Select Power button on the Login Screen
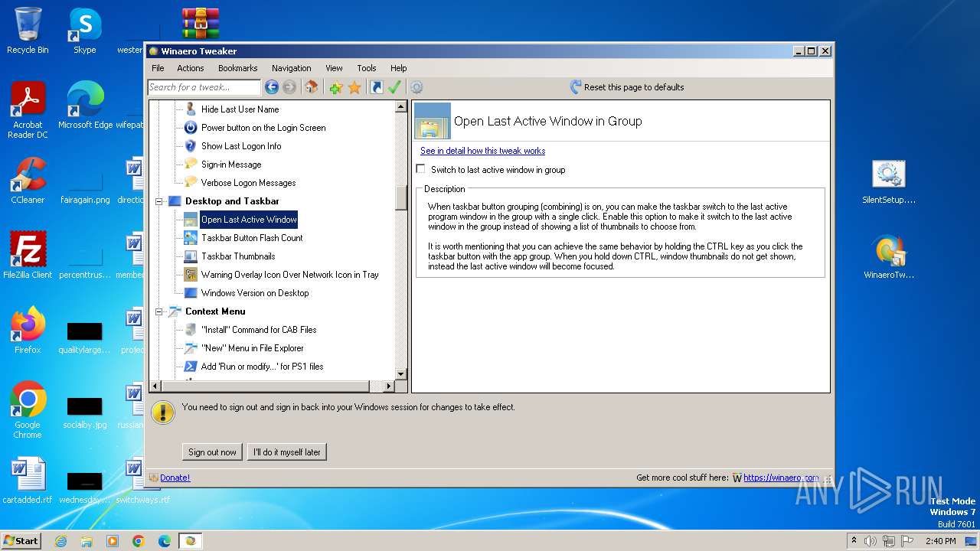Image resolution: width=980 pixels, height=551 pixels. (263, 128)
